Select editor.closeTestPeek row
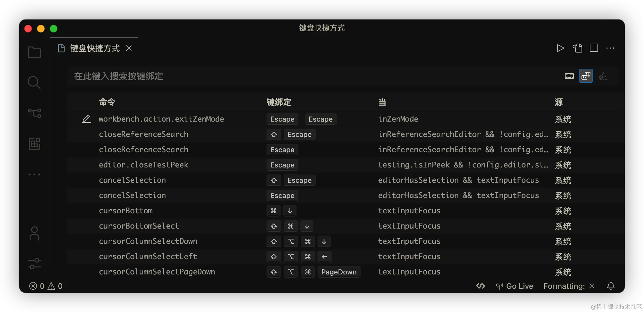The width and height of the screenshot is (644, 312). tap(346, 165)
